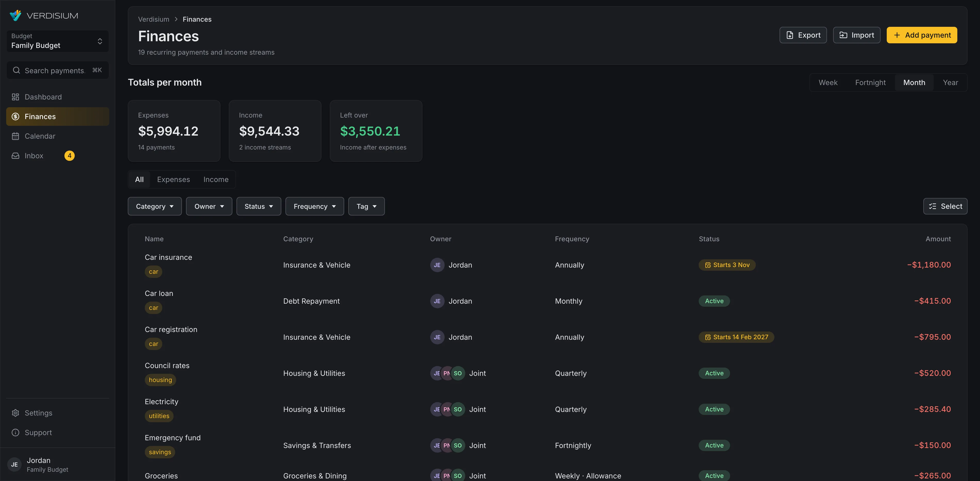The image size is (980, 481).
Task: Click the Groceries payment name
Action: [x=161, y=476]
